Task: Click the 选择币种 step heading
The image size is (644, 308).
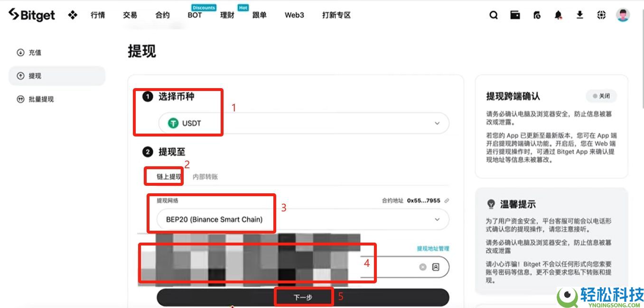Action: 176,97
